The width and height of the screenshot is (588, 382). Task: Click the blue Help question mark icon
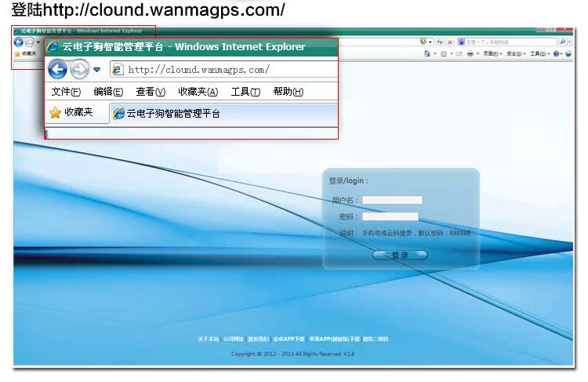(556, 53)
